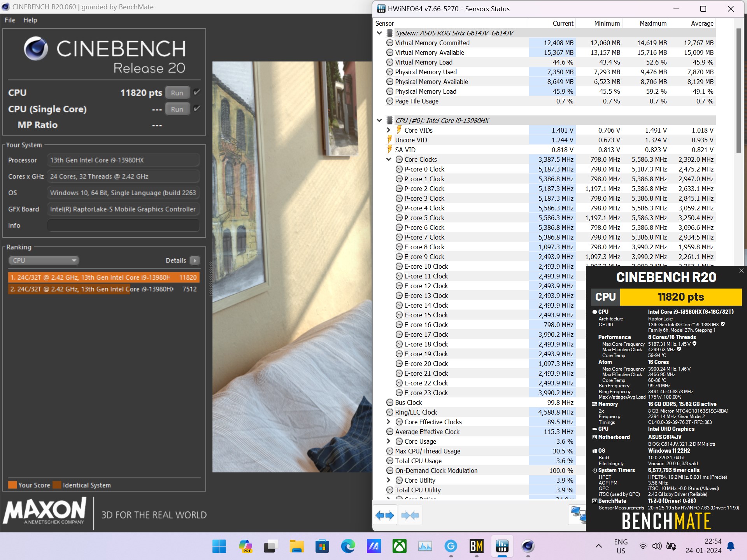Screen dimensions: 747x560
Task: Click the icon next to E-core 17 Clock
Action: pyautogui.click(x=399, y=334)
